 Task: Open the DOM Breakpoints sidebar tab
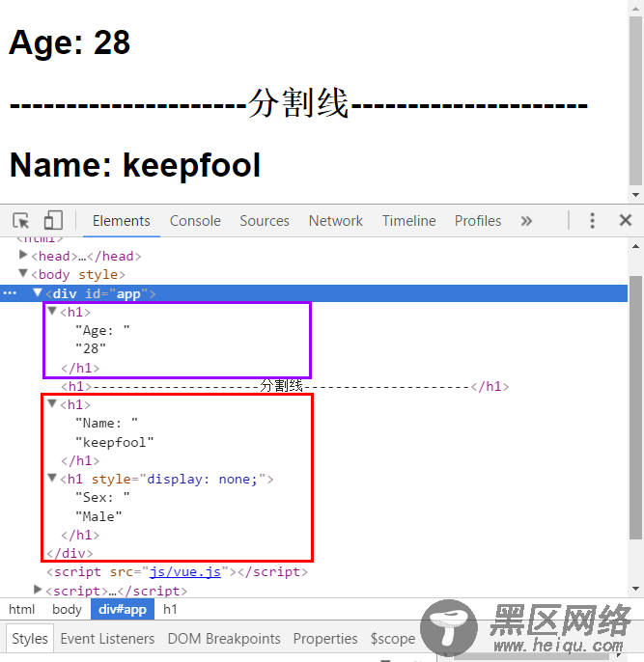tap(224, 639)
